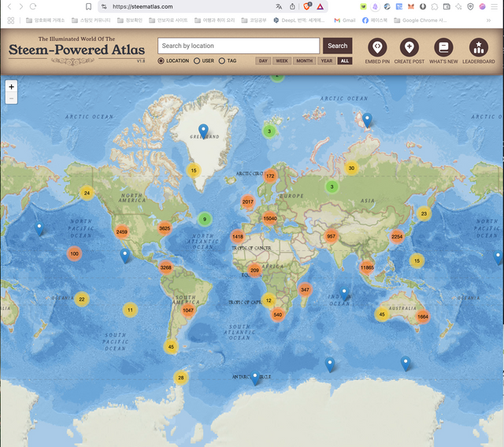Open the 2459 cluster on the US west coast
Screen dimensions: 504x447
click(x=121, y=231)
